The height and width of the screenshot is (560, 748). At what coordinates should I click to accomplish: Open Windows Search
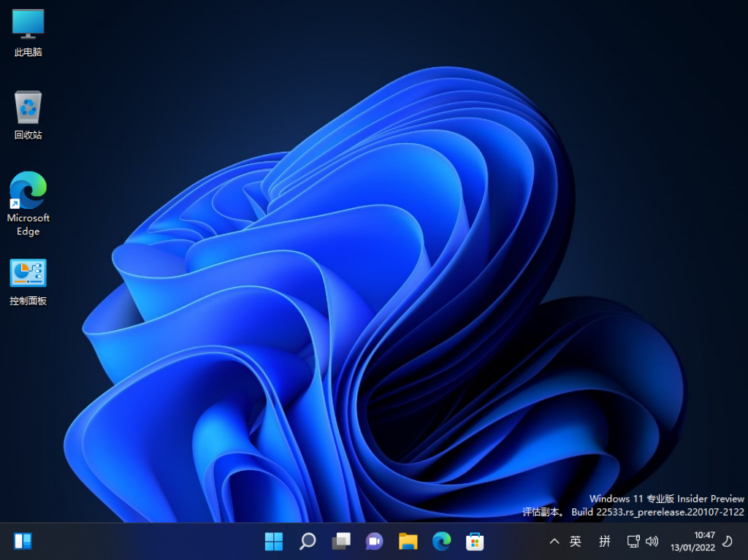pos(307,542)
